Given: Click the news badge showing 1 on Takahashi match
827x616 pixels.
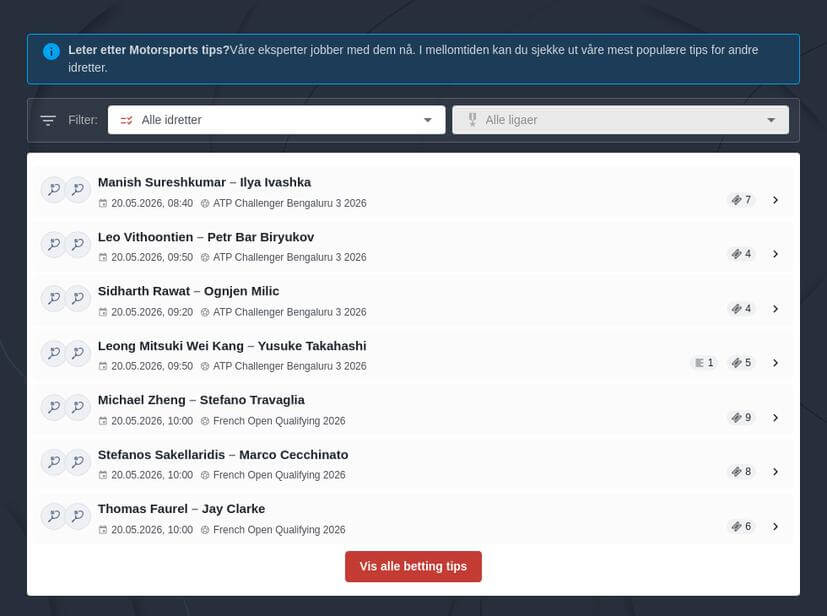Looking at the screenshot, I should 704,363.
